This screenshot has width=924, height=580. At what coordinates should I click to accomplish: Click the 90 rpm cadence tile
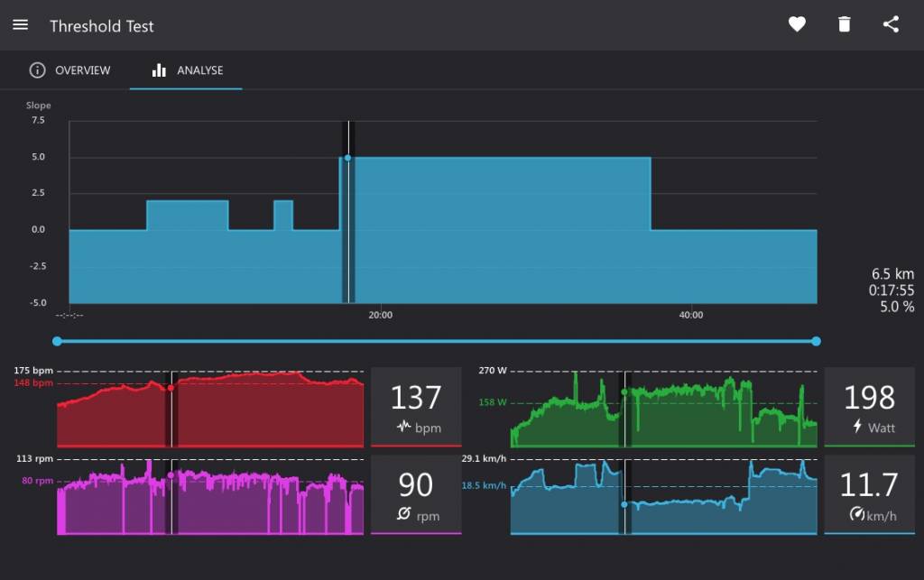[416, 494]
